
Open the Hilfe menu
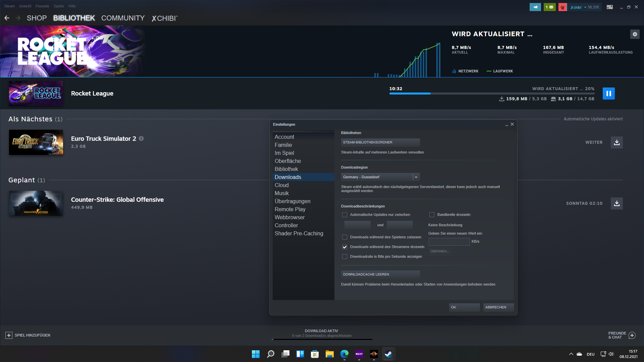[x=72, y=6]
